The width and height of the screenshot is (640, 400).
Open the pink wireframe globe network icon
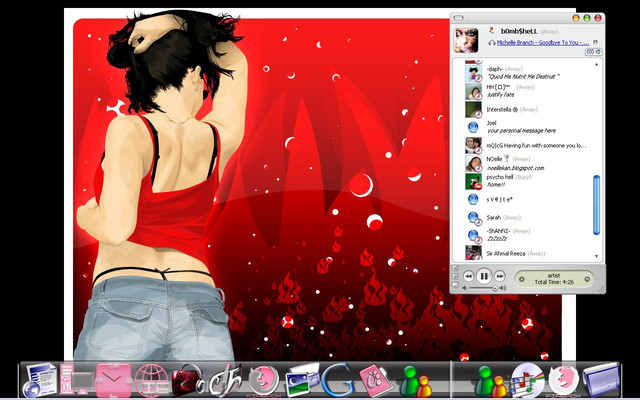(x=151, y=380)
